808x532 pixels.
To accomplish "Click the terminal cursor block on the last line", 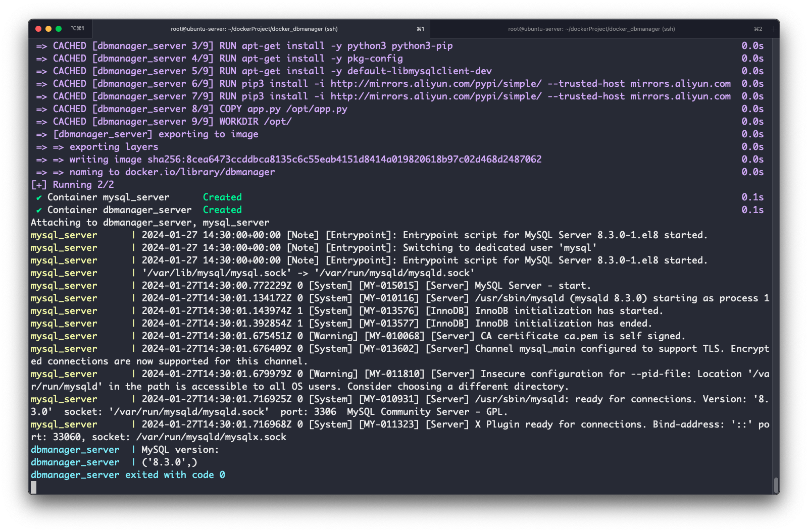I will click(x=34, y=487).
